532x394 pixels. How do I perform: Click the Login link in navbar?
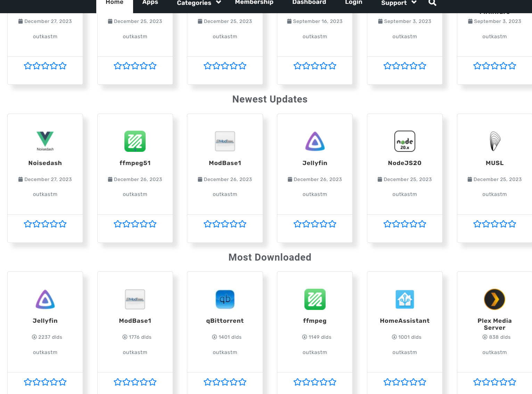click(353, 3)
